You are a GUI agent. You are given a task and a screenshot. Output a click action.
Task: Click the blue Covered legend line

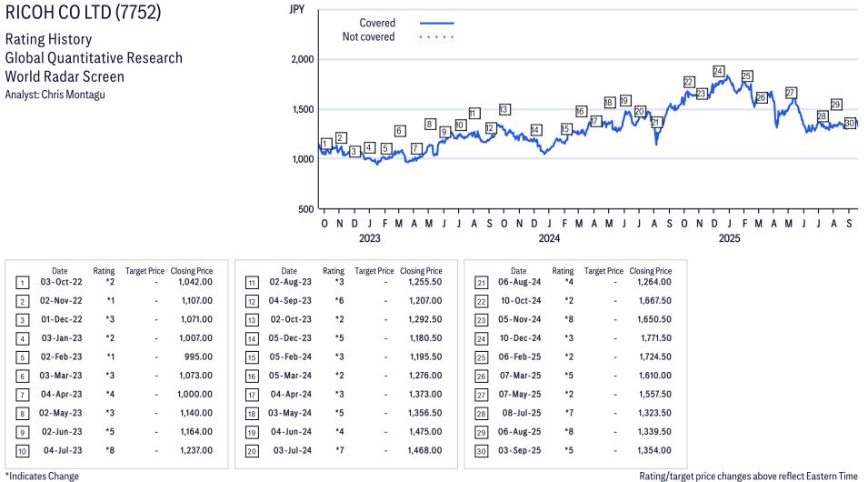point(436,23)
